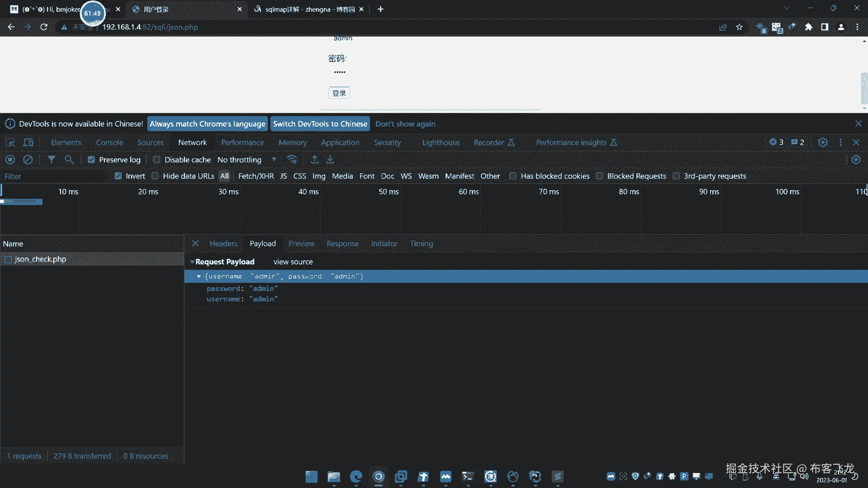Check Hide data URLs option

tap(155, 176)
